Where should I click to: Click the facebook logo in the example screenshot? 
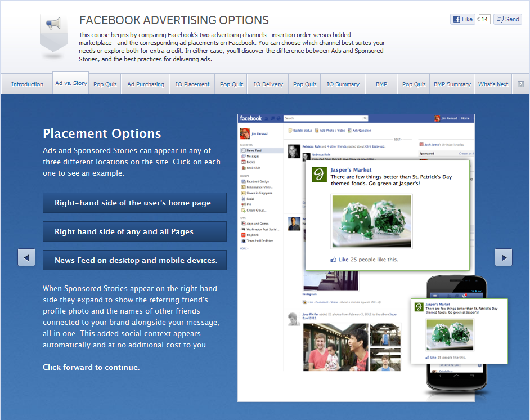point(251,118)
